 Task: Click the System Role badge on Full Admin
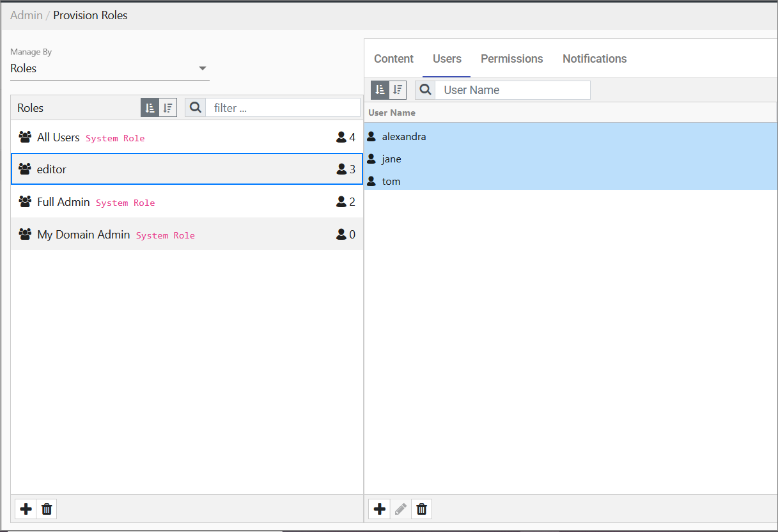(125, 203)
